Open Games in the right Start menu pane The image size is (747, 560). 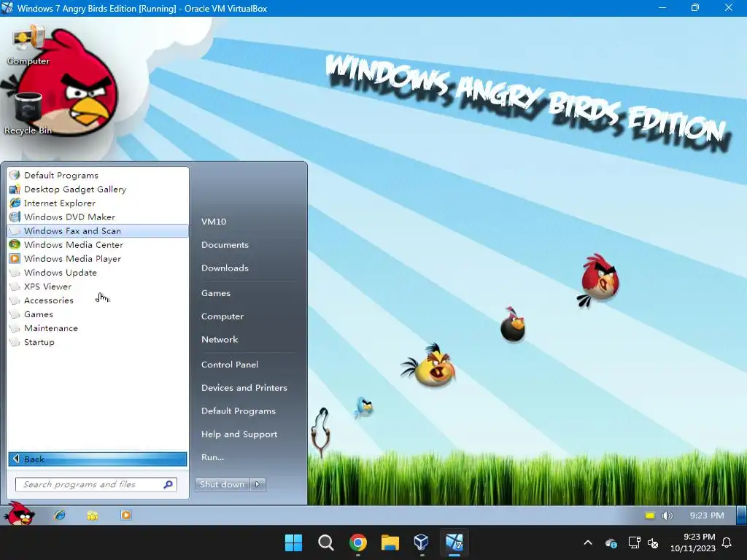[216, 293]
